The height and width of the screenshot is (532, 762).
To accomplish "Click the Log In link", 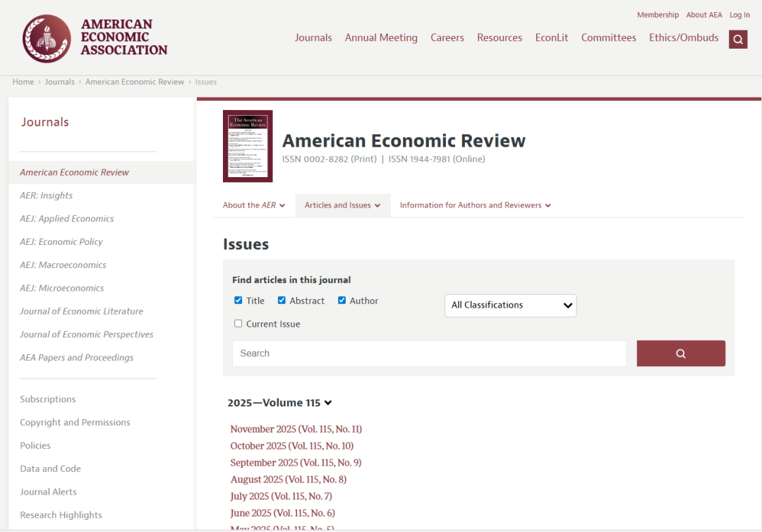I will click(x=739, y=15).
